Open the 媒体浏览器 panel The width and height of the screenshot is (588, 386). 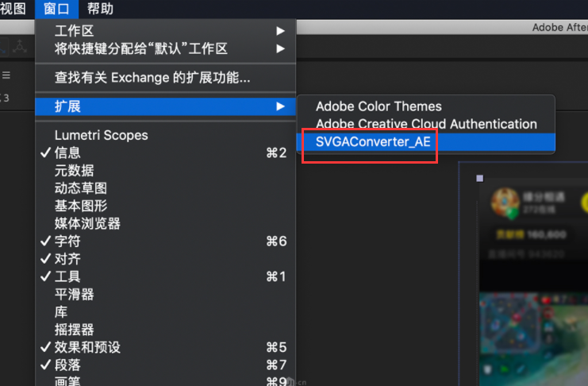pos(165,223)
